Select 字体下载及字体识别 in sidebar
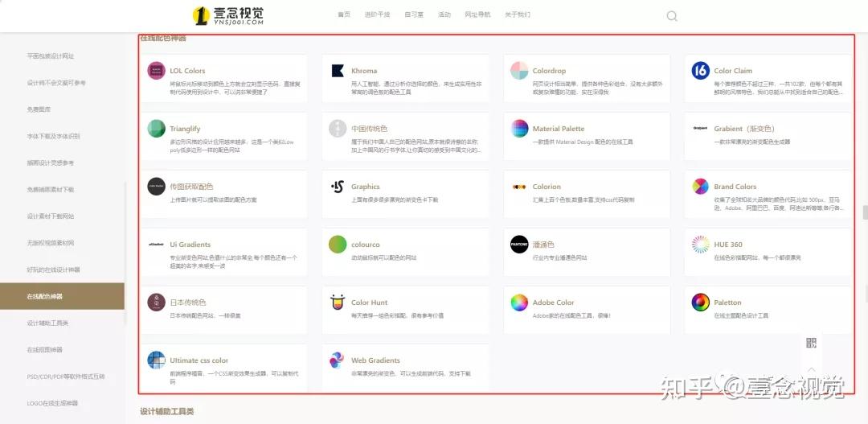The width and height of the screenshot is (868, 424). 54,136
